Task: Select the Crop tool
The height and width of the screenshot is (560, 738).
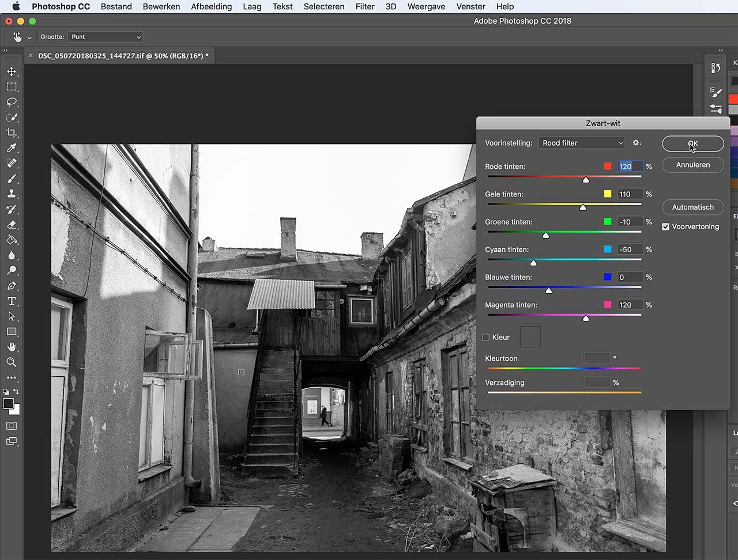Action: click(12, 133)
